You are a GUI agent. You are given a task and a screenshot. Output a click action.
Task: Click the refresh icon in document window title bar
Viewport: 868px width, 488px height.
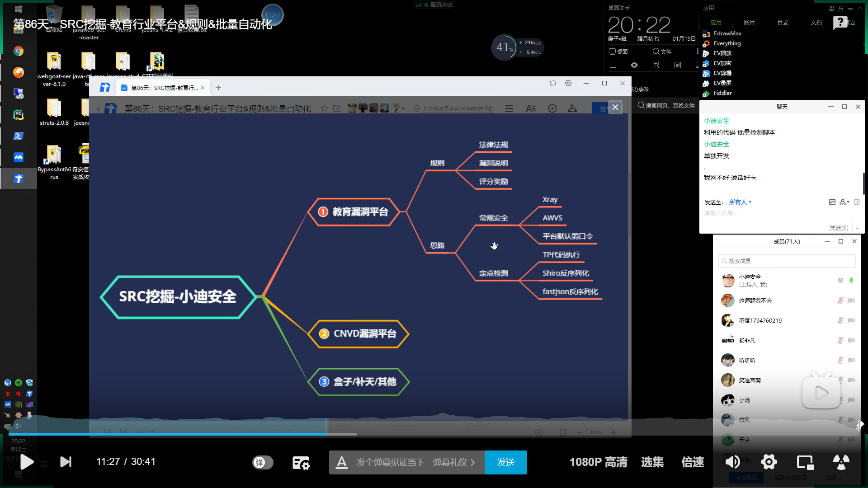tap(552, 83)
